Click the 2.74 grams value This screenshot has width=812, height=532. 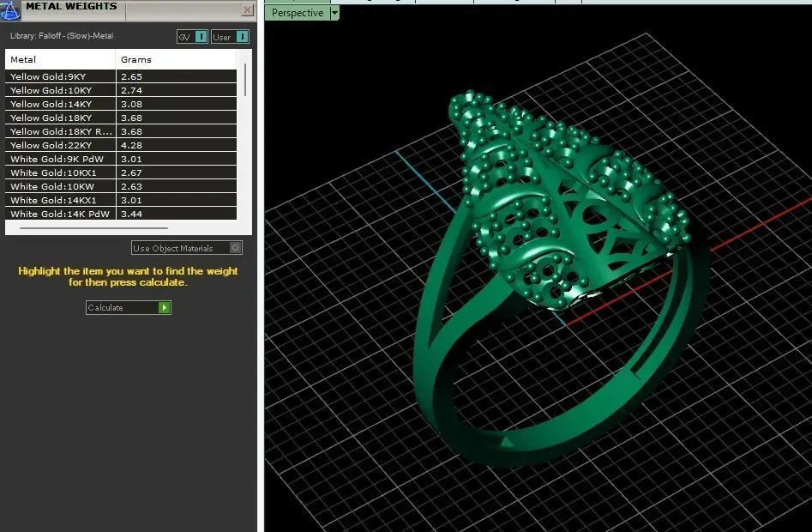coord(131,90)
